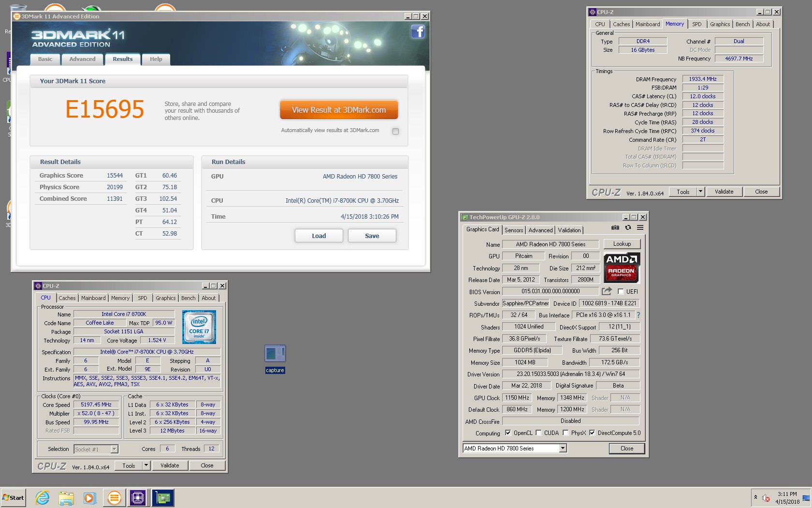The height and width of the screenshot is (508, 812).
Task: Take a GPU-Z screenshot with camera icon
Action: point(615,227)
